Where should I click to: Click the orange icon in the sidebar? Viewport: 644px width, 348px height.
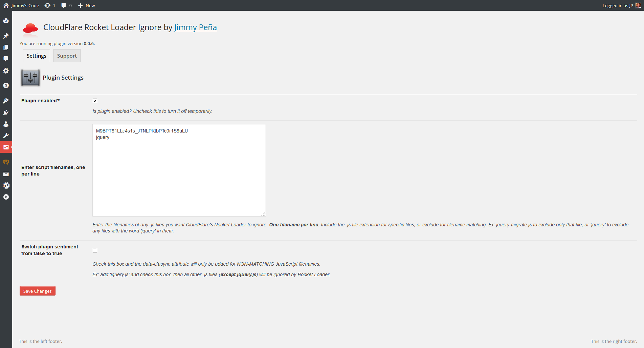[x=6, y=162]
